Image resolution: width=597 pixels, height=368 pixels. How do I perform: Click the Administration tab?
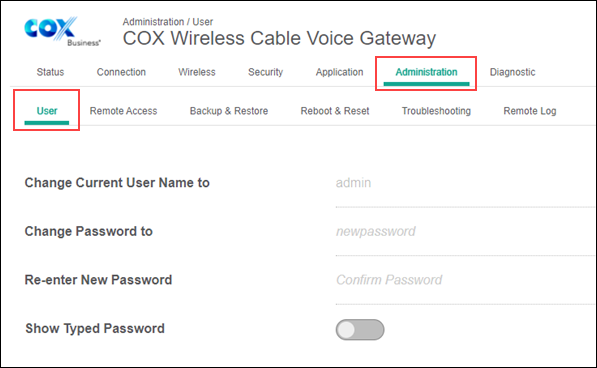[x=426, y=72]
